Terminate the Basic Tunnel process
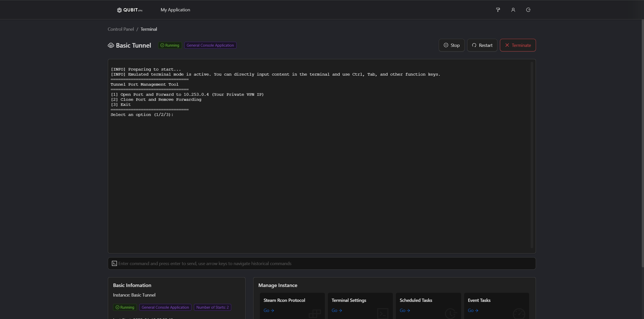Viewport: 644px width, 319px height. [518, 45]
